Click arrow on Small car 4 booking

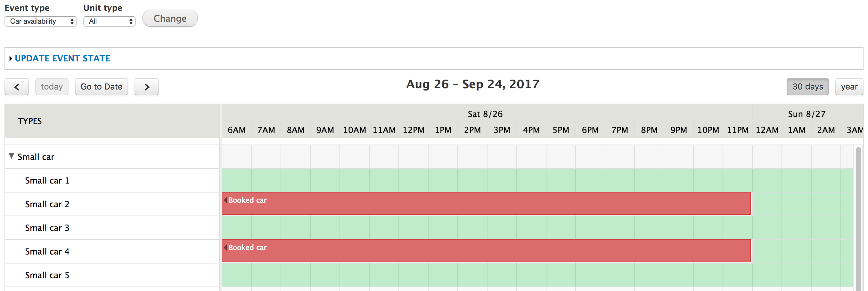225,248
